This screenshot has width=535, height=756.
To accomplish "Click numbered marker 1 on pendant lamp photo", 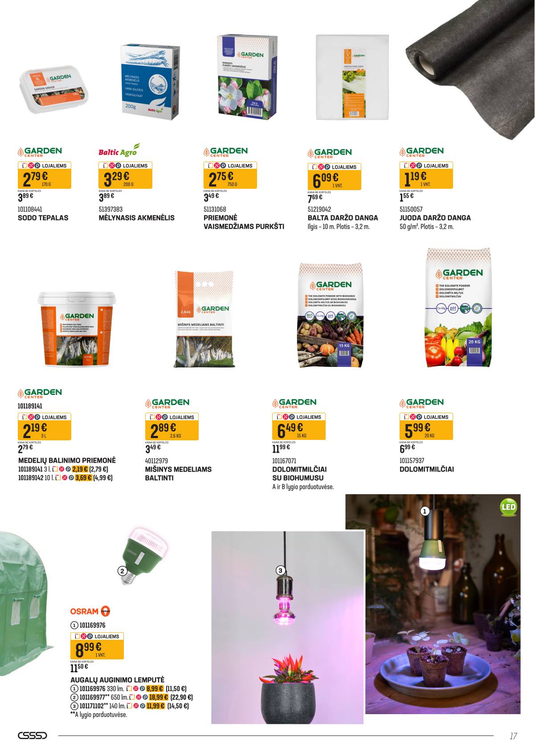I will [425, 512].
